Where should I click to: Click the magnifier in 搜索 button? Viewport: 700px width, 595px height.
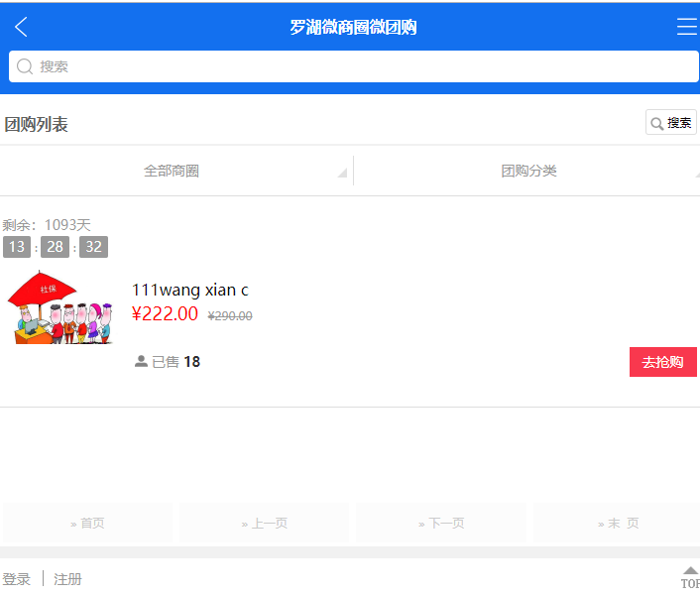tap(656, 123)
